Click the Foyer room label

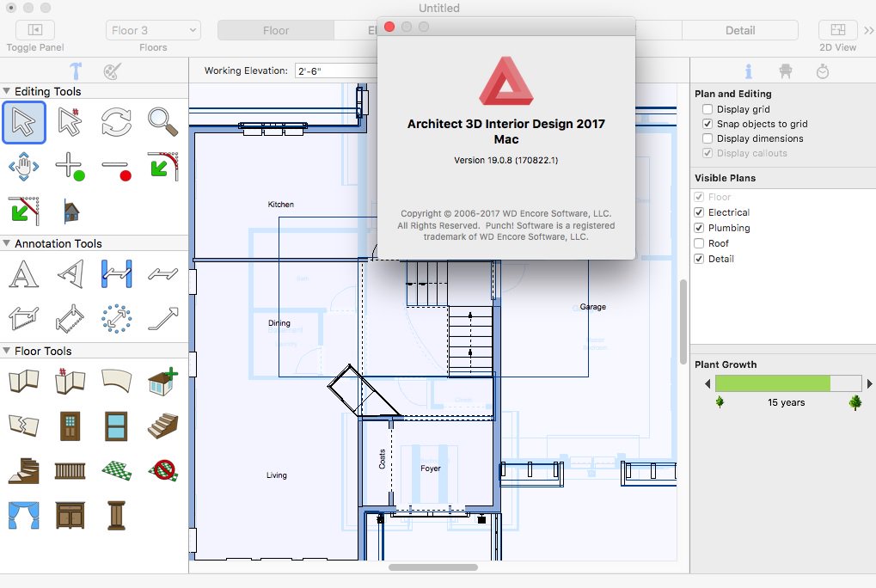[431, 468]
